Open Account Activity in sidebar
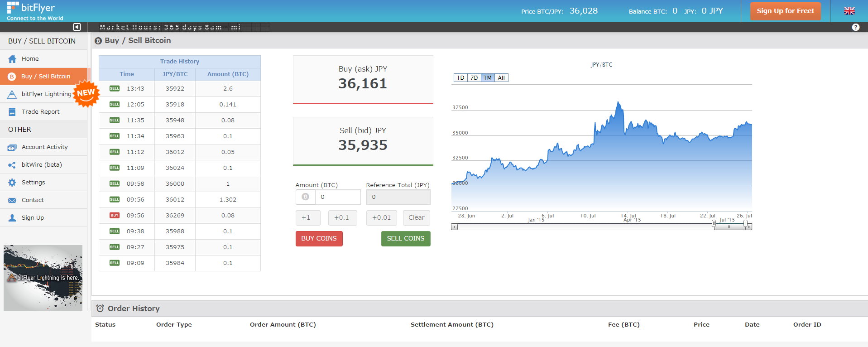The width and height of the screenshot is (868, 347). (44, 147)
